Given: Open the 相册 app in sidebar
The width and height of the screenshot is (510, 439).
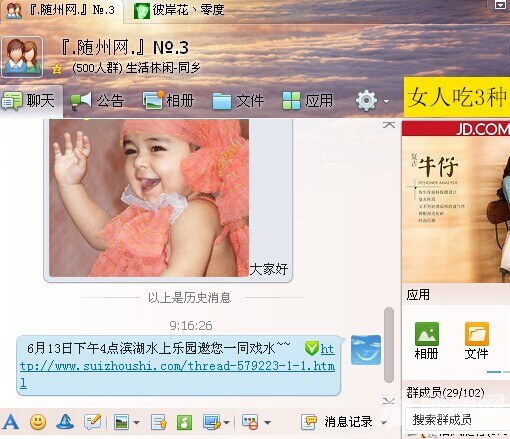Looking at the screenshot, I should click(x=426, y=341).
